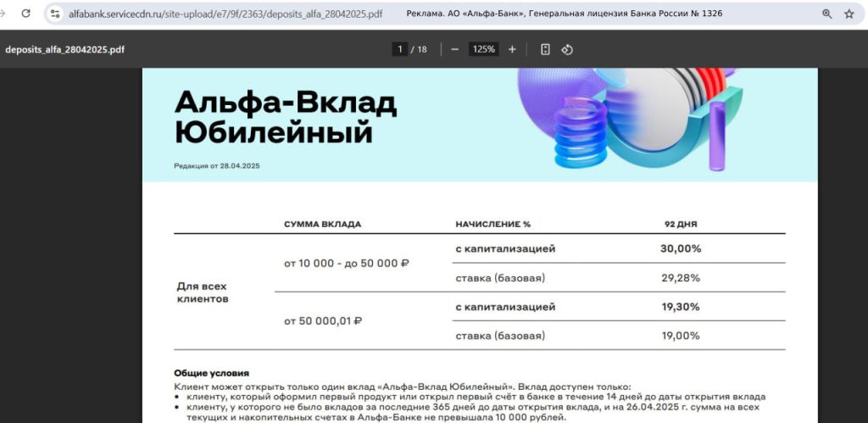Screen dimensions: 868x423
Task: Click the Реклама АО Альфа-Банк license notice
Action: tap(564, 14)
